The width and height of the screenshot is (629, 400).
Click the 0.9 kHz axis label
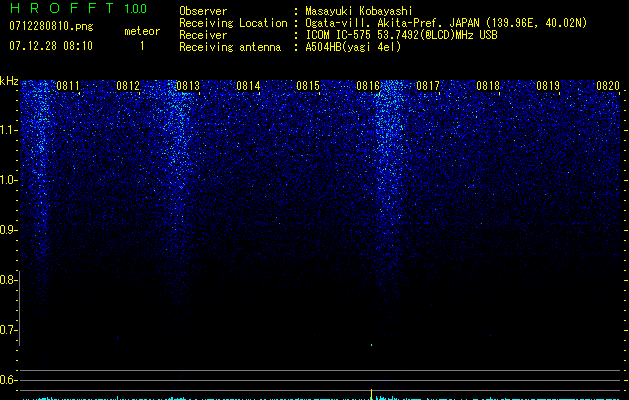[8, 230]
